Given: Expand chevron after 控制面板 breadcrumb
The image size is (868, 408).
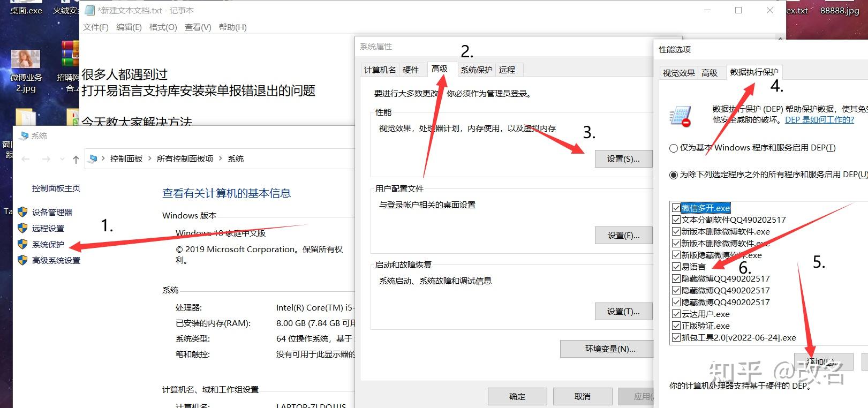Looking at the screenshot, I should tap(150, 158).
